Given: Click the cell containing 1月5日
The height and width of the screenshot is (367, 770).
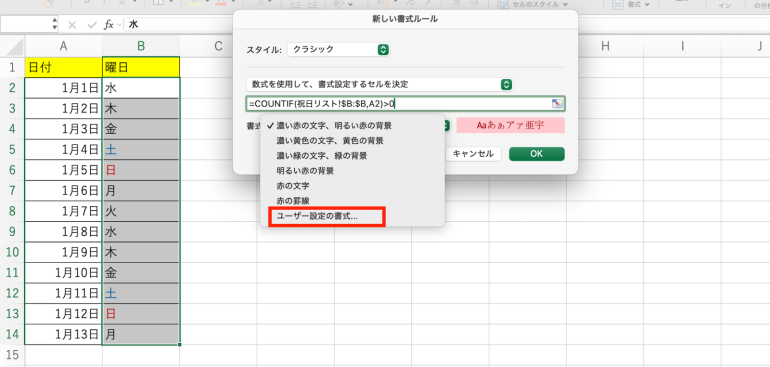Looking at the screenshot, I should click(x=63, y=170).
